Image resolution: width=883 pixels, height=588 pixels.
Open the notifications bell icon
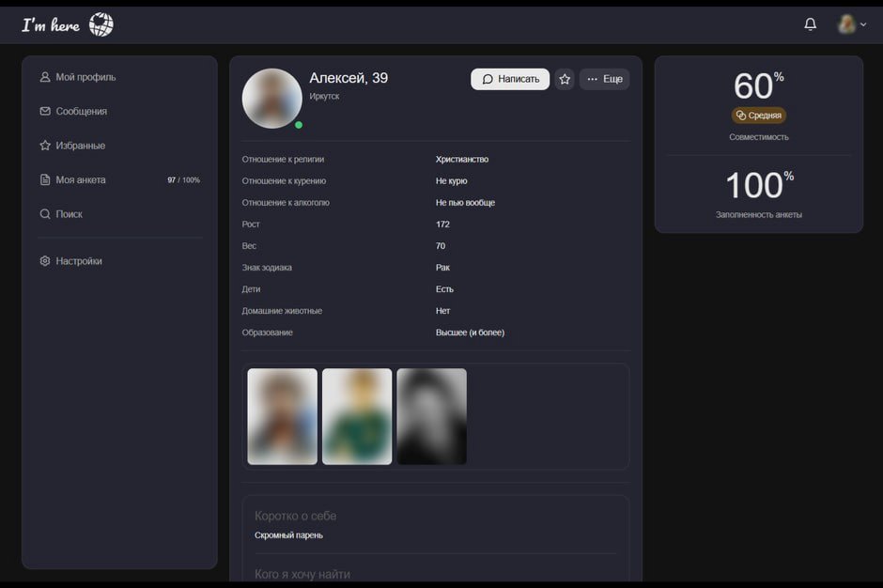pos(810,24)
